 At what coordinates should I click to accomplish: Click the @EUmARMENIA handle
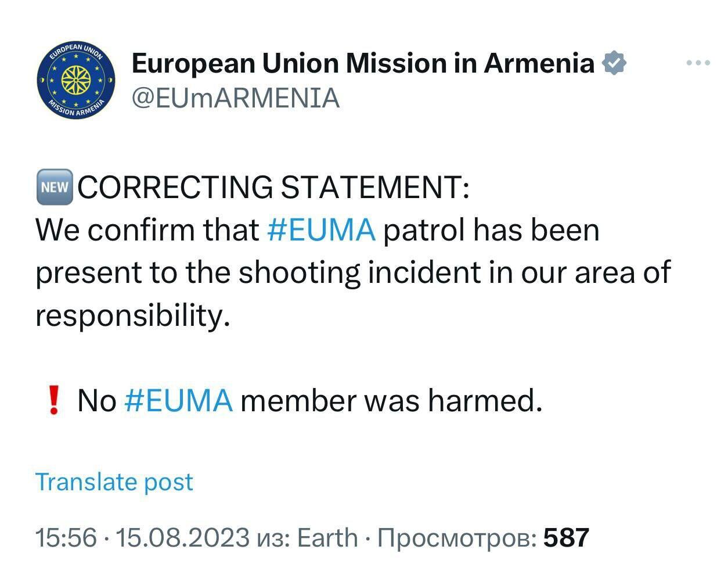235,98
